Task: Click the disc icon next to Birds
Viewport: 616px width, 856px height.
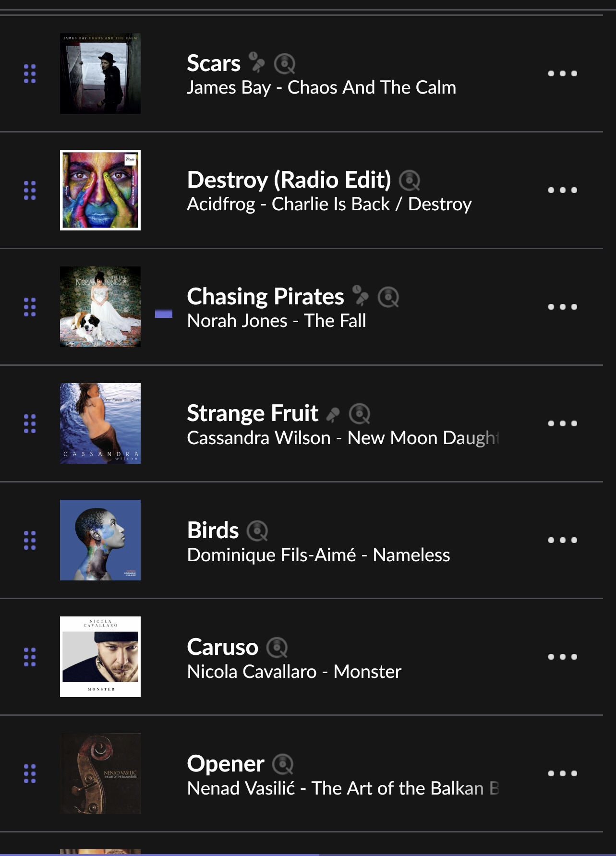Action: 257,530
